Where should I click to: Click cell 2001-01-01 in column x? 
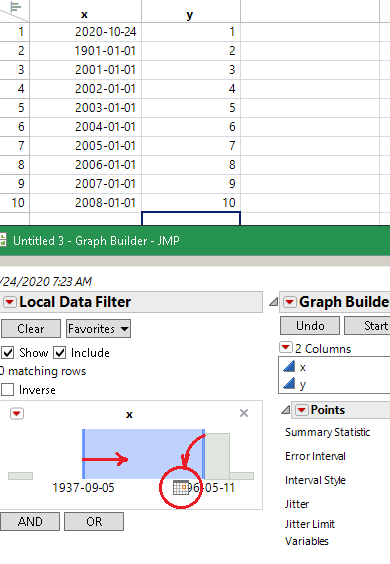(85, 70)
